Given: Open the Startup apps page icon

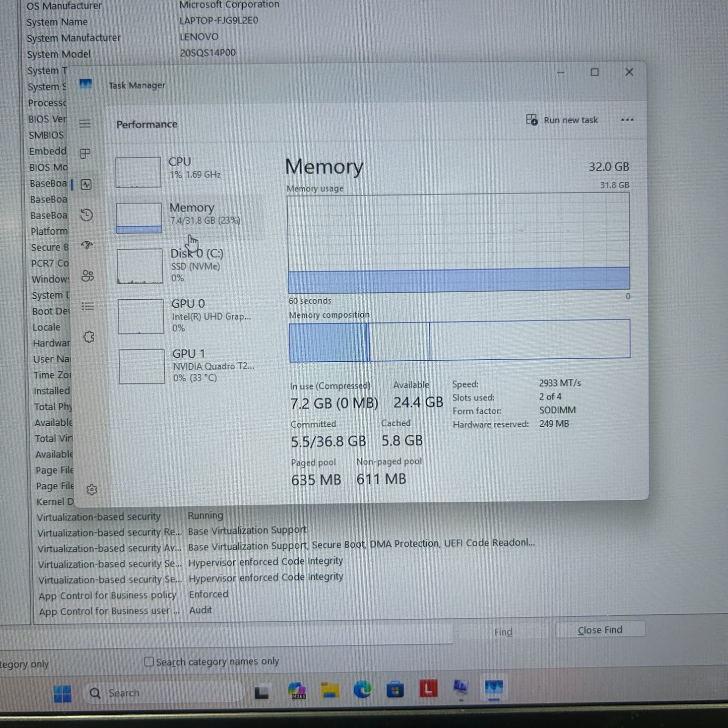Looking at the screenshot, I should [x=87, y=245].
